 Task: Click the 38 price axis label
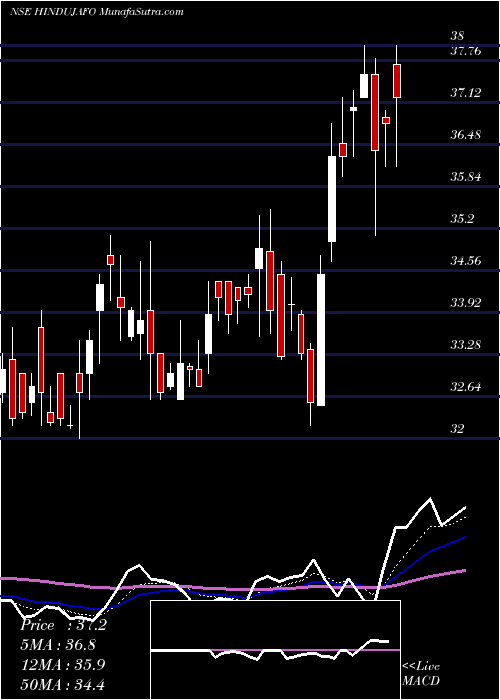458,36
